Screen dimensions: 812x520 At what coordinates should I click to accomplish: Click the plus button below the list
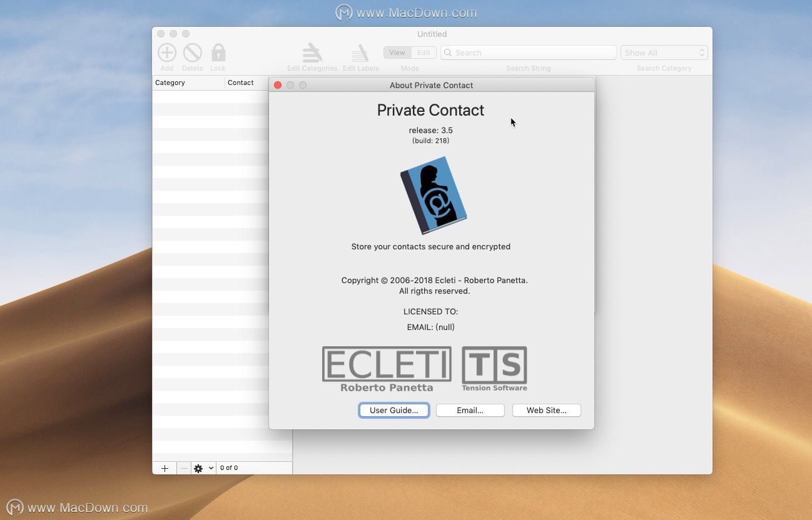tap(165, 468)
